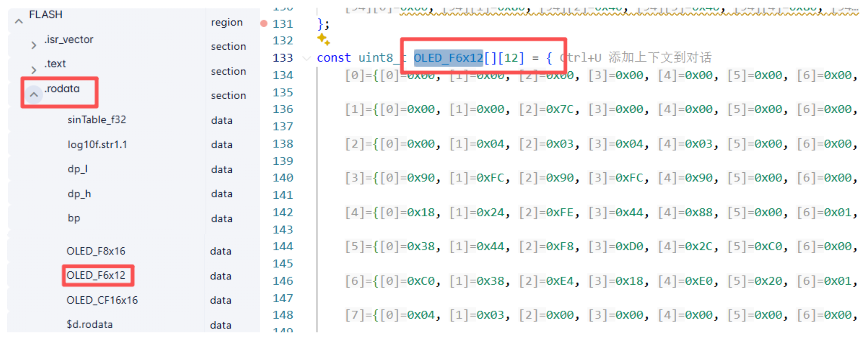Image resolution: width=868 pixels, height=340 pixels.
Task: Select the dp_l data symbol
Action: coord(77,169)
